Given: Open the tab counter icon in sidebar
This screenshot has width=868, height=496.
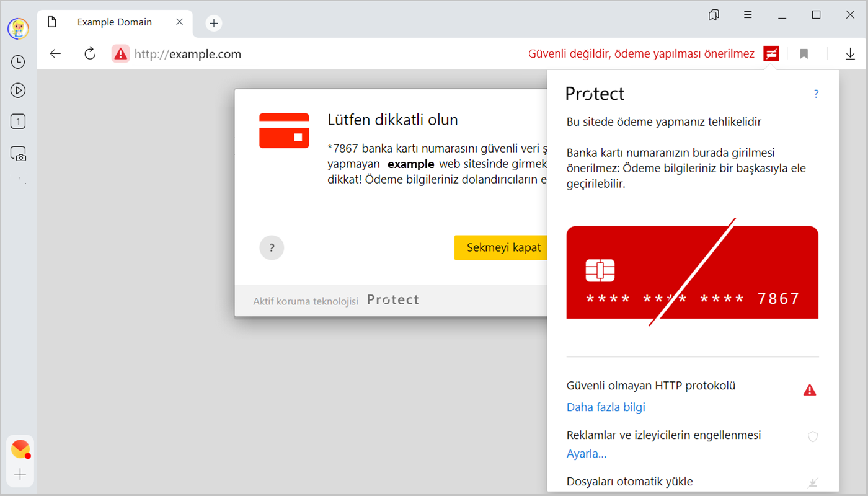Looking at the screenshot, I should click(18, 122).
